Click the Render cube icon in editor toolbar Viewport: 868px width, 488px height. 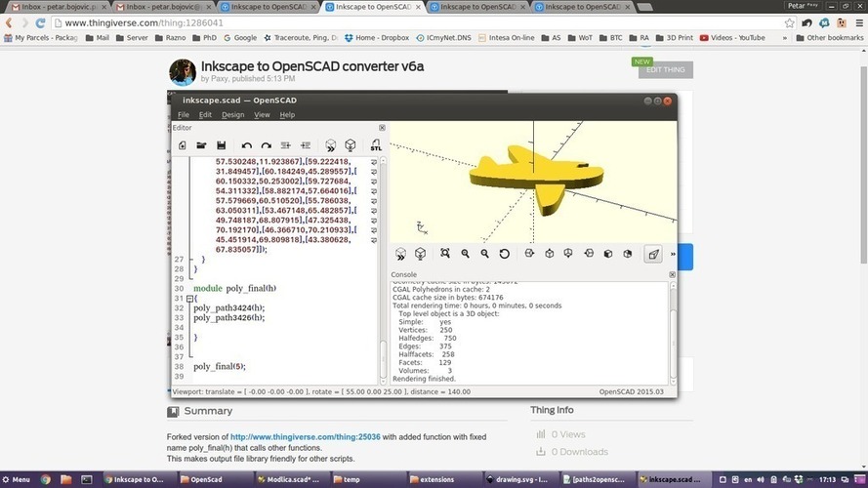(x=351, y=145)
